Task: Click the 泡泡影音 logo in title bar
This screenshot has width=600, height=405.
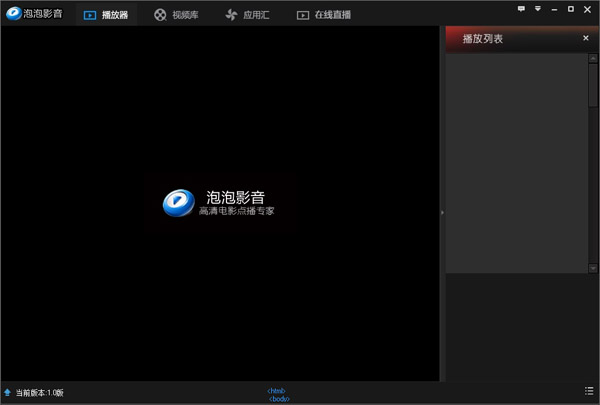Action: coord(34,13)
